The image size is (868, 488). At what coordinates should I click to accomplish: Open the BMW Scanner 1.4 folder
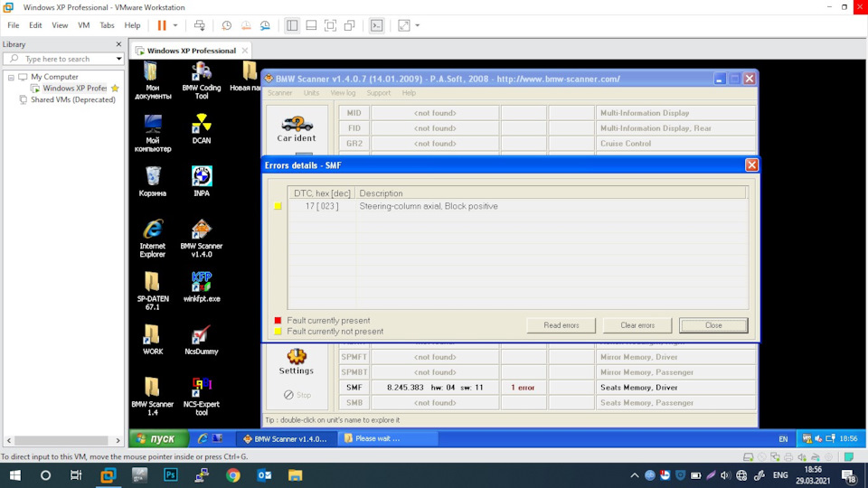coord(152,397)
